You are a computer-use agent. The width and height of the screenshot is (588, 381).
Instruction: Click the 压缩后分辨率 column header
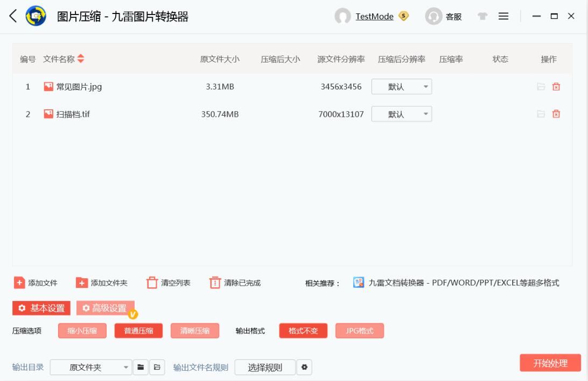pyautogui.click(x=401, y=59)
